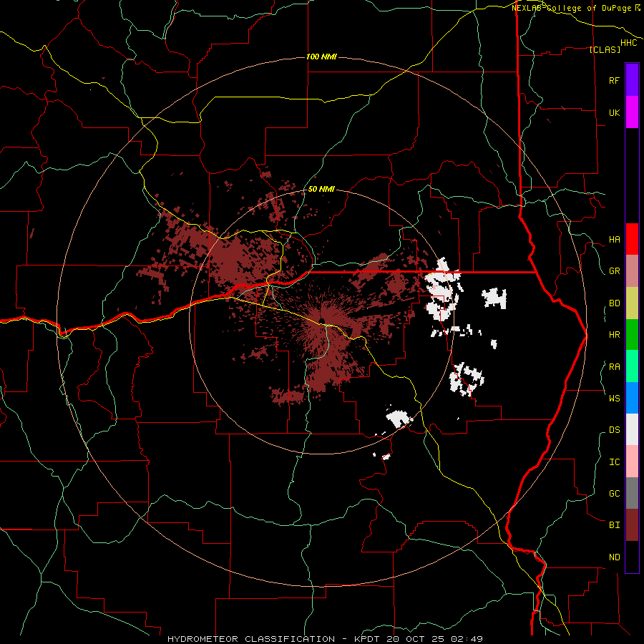The width and height of the screenshot is (644, 644).
Task: Click the RF legend label
Action: tap(614, 80)
